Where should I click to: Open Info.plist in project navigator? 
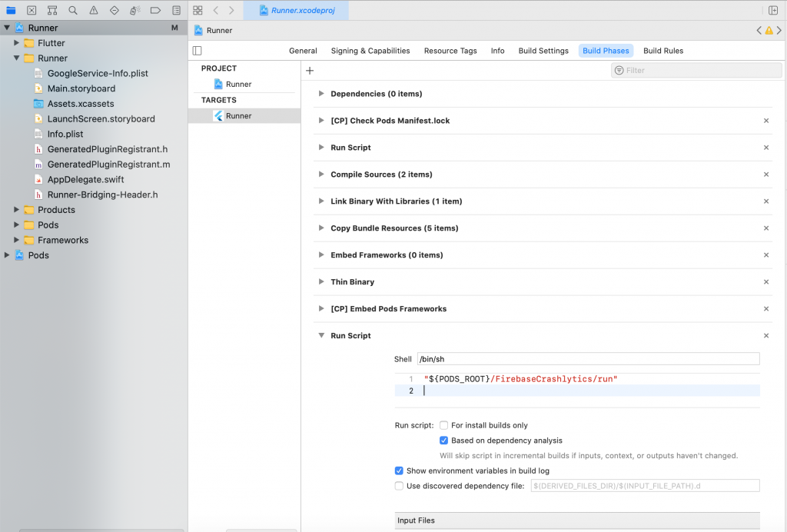[x=65, y=134]
